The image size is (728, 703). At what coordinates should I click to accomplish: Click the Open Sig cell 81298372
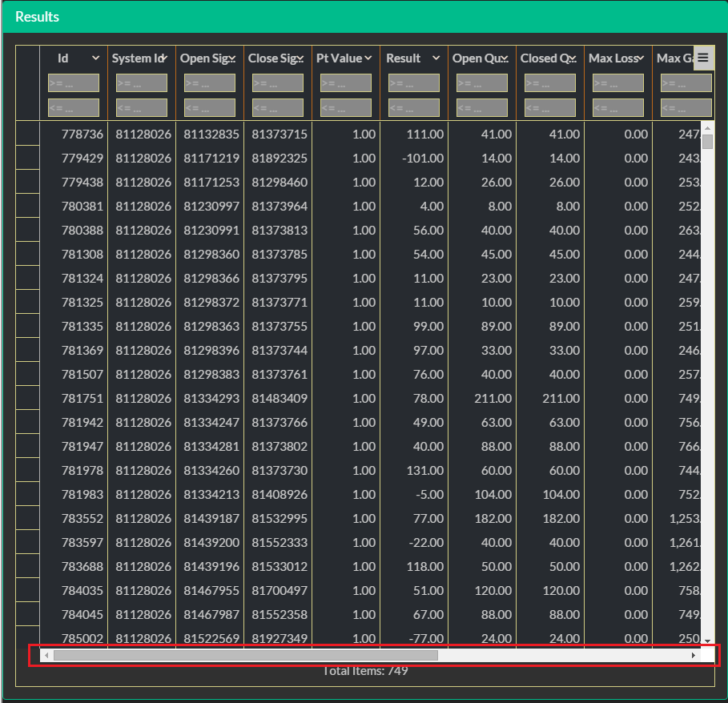pos(211,302)
